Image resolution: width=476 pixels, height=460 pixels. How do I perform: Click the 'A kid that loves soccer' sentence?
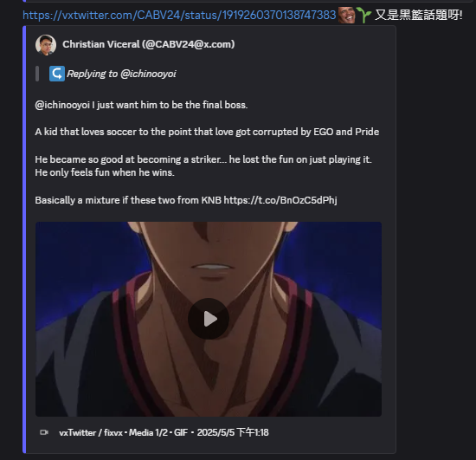tap(207, 132)
